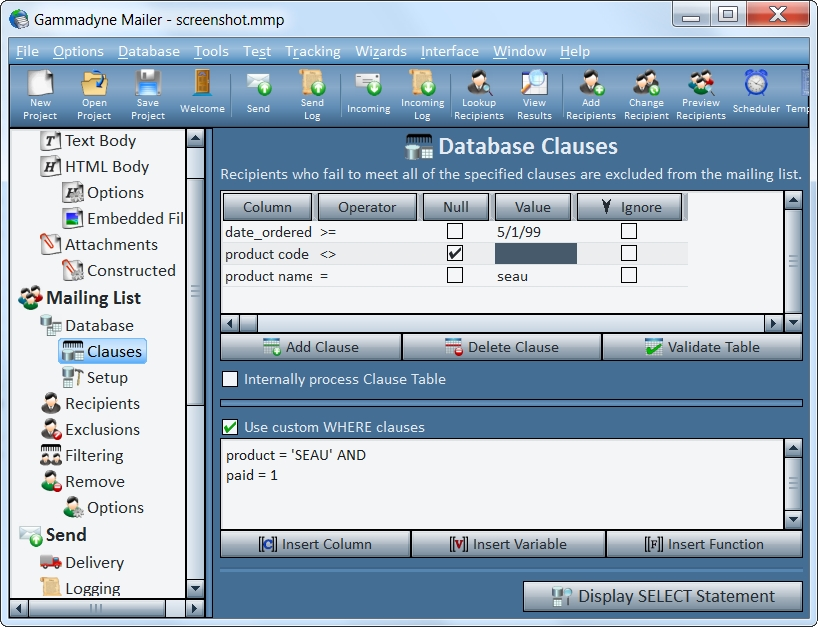Click the Delete Clause button
The image size is (818, 627).
pos(502,347)
